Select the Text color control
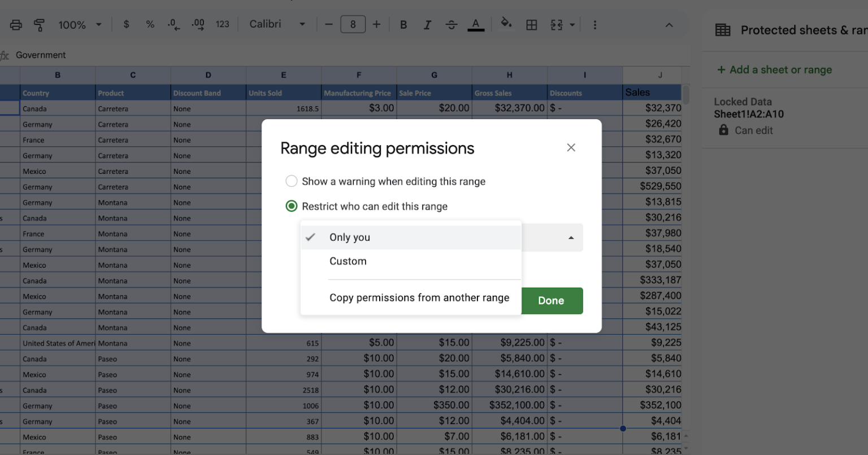 (x=475, y=24)
